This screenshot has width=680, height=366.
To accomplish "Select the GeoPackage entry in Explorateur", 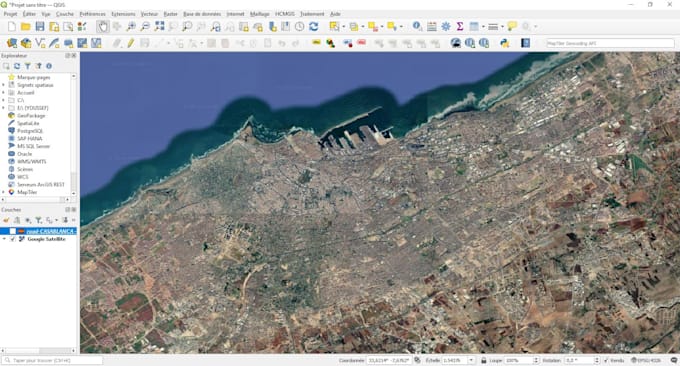I will click(x=31, y=116).
